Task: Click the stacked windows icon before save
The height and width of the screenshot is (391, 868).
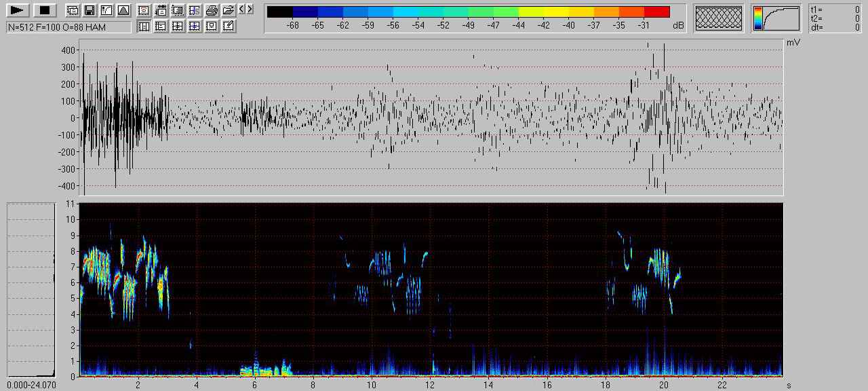Action: click(x=72, y=10)
